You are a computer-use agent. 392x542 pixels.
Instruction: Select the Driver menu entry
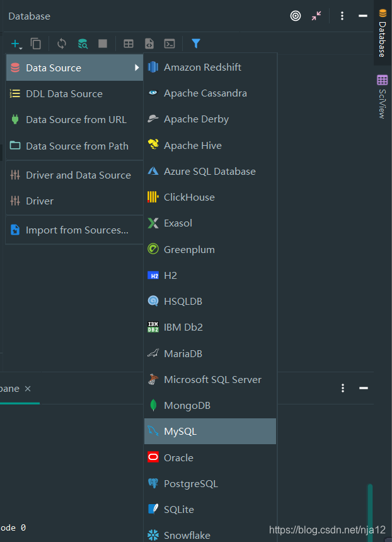(74, 201)
